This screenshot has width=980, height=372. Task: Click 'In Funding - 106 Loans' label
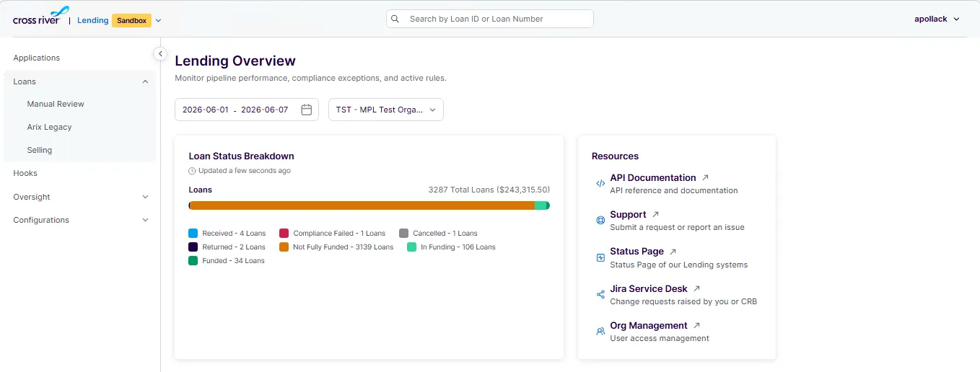[458, 247]
